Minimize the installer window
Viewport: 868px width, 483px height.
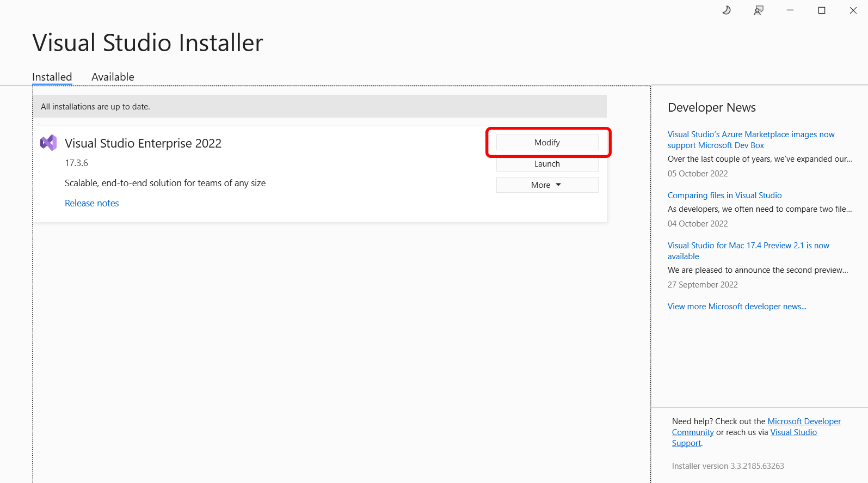(x=790, y=10)
